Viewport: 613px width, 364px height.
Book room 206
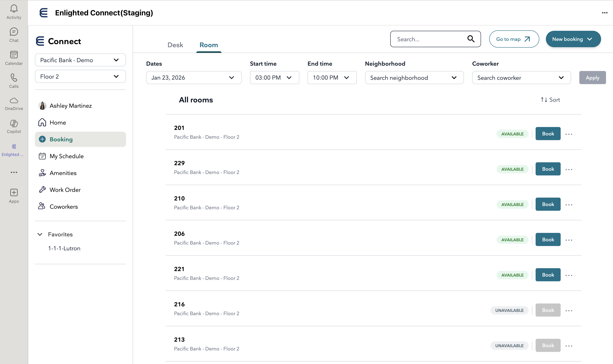(548, 240)
